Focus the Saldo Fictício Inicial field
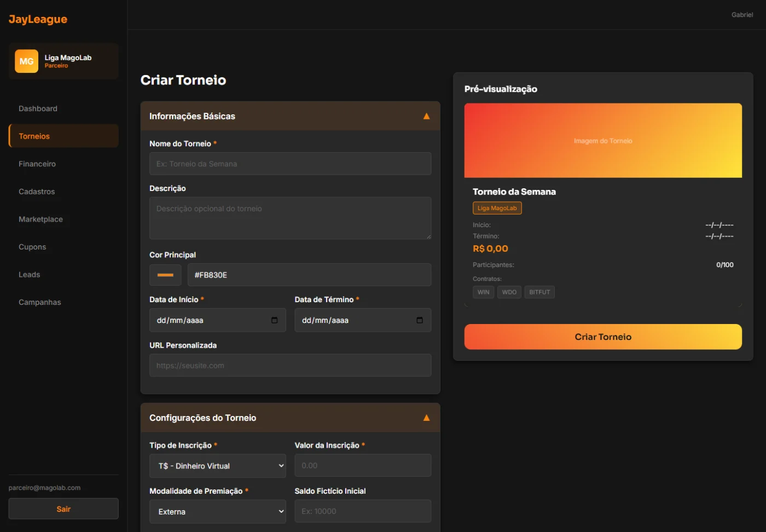 363,511
